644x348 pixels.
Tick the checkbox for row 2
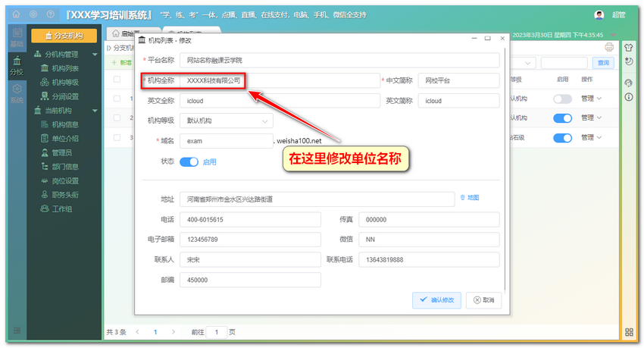(117, 118)
